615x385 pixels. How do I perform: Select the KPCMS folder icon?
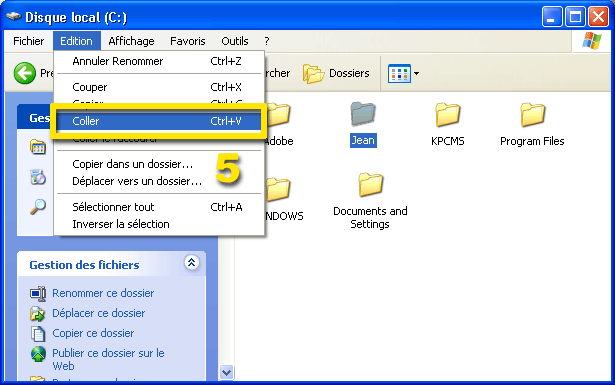(x=448, y=114)
